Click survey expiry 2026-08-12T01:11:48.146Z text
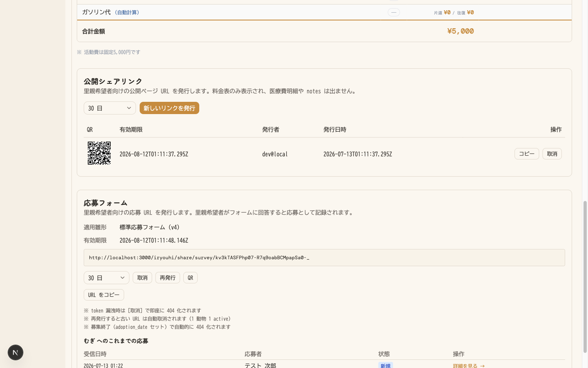 coord(154,240)
